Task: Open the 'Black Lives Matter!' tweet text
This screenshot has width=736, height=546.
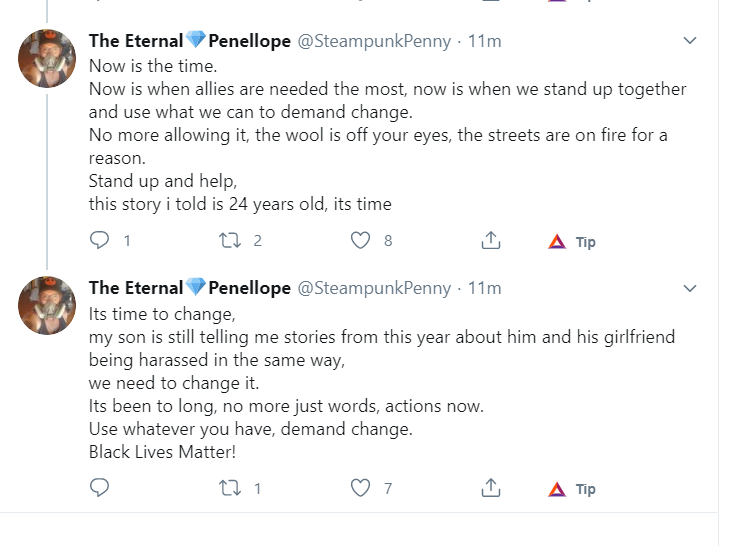Action: [x=162, y=452]
